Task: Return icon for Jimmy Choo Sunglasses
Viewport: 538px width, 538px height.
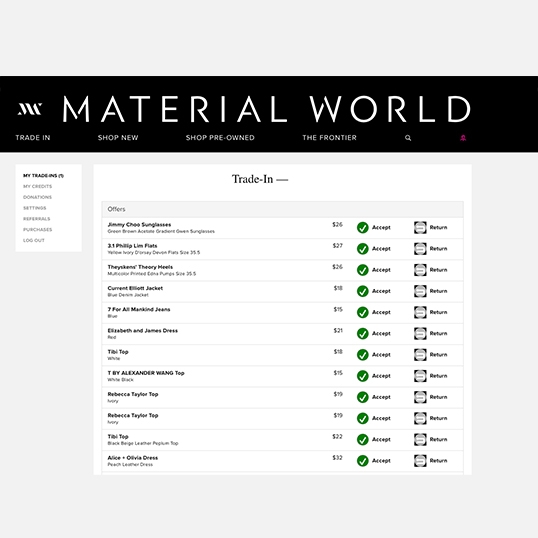Action: [420, 227]
